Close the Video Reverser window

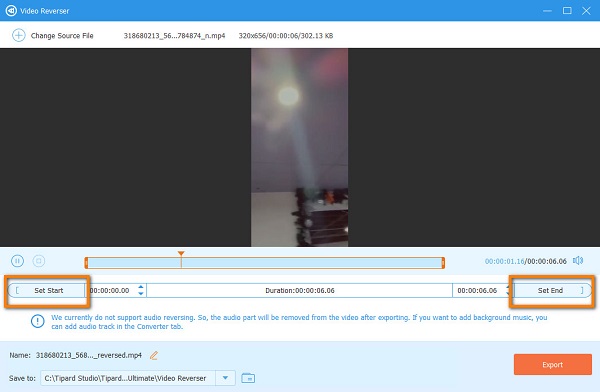(586, 11)
